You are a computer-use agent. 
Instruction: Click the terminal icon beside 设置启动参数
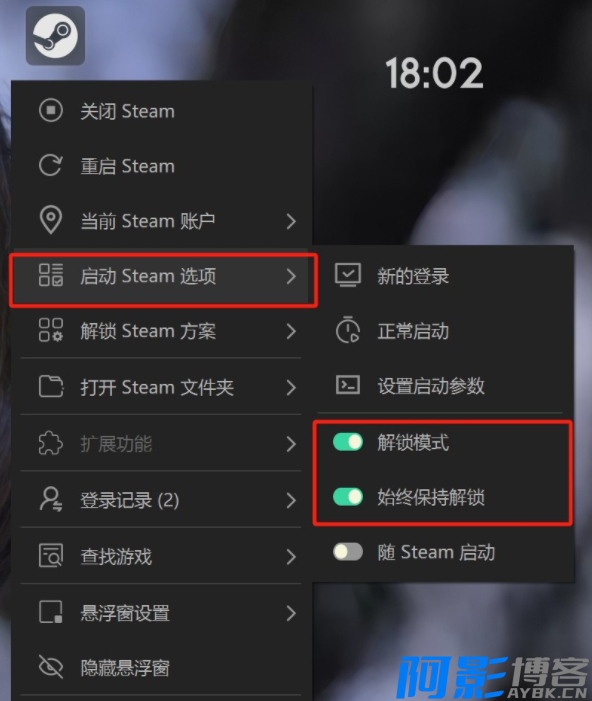[348, 385]
